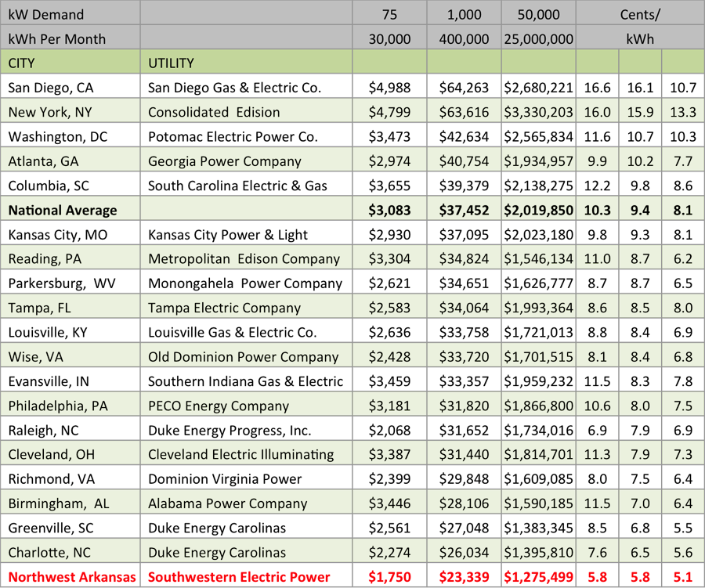Select the 'Tampa, FL' city cell
Screen dimensions: 705x588
coord(70,307)
